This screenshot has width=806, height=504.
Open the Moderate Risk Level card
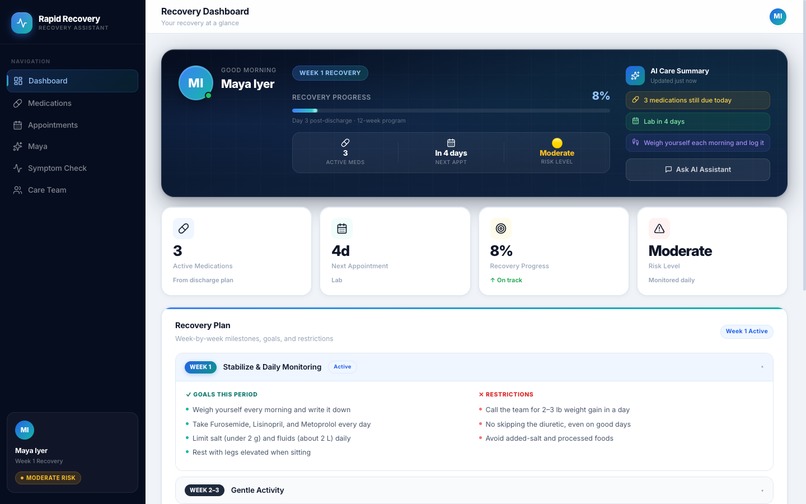tap(712, 251)
